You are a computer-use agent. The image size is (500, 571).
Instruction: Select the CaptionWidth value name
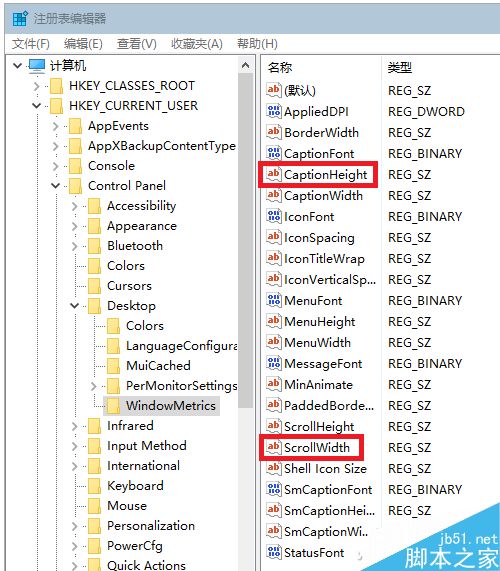coord(323,196)
